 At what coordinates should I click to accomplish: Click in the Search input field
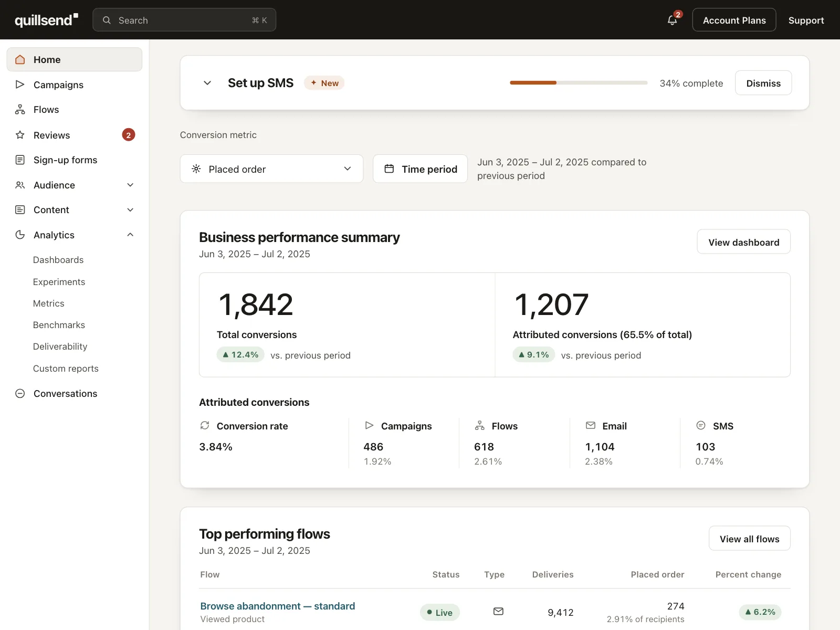click(184, 20)
